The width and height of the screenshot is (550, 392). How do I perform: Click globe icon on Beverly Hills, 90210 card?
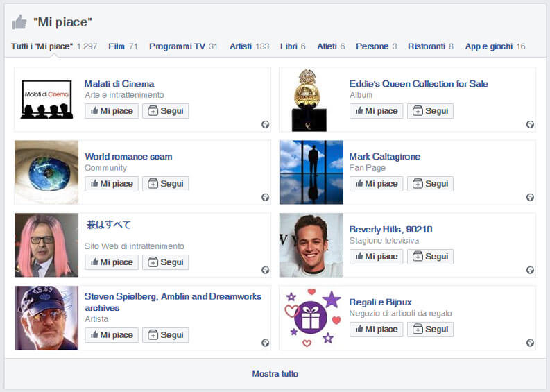pos(530,270)
